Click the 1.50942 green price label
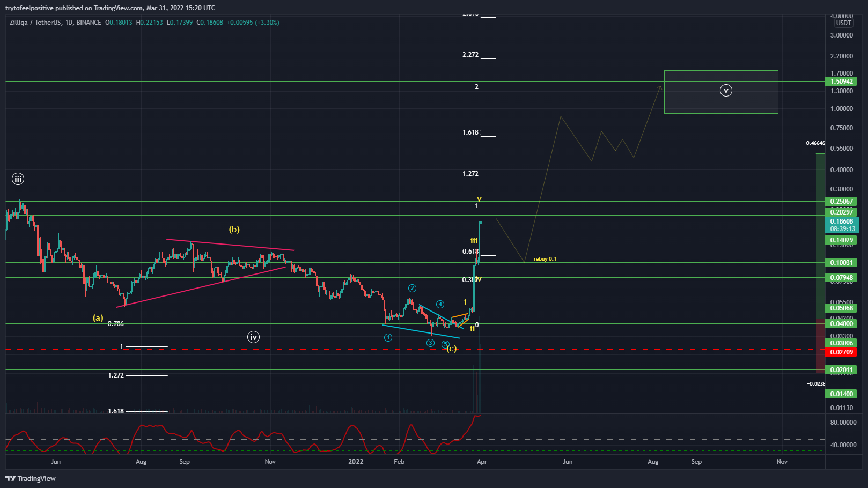This screenshot has width=868, height=488. pyautogui.click(x=841, y=82)
